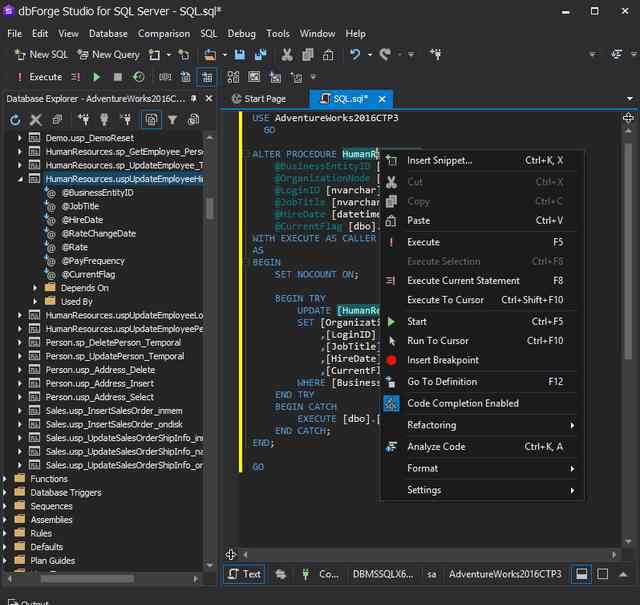This screenshot has width=640, height=605.
Task: Expand Person.usp_Address_Delete node
Action: coord(19,370)
